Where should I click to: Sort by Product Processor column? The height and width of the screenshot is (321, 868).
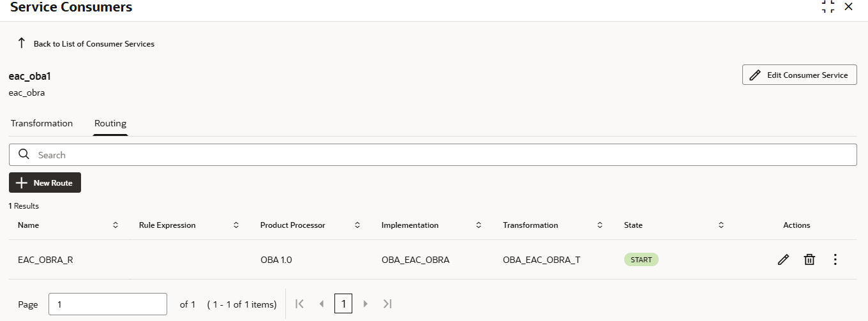coord(357,225)
